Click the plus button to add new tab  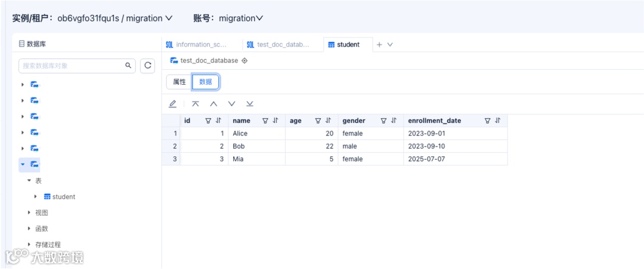(x=379, y=45)
